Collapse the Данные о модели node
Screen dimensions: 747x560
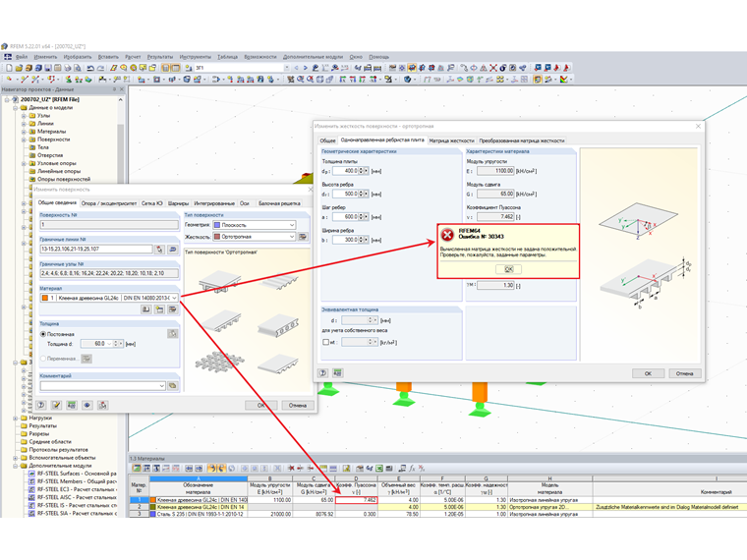pyautogui.click(x=16, y=108)
